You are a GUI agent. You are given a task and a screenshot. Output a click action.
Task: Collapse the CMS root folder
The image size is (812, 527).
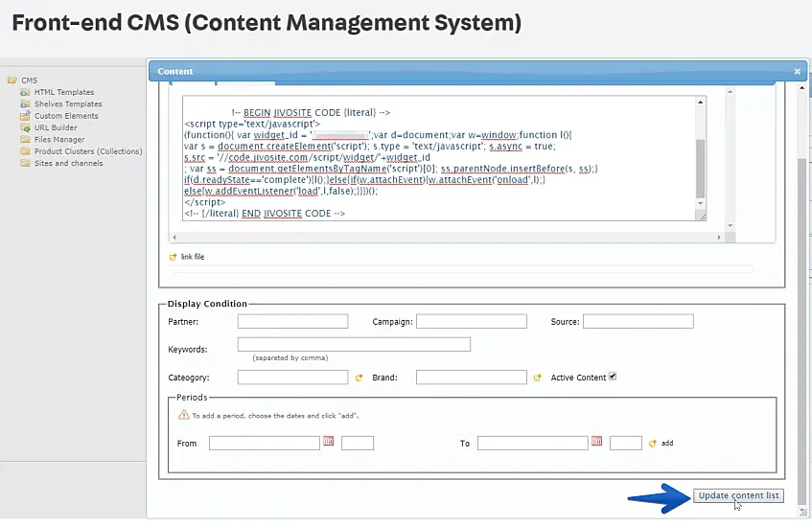coord(12,80)
